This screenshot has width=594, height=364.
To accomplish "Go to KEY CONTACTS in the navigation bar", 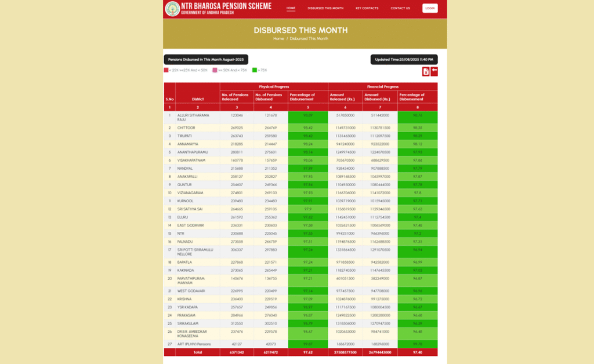I will (x=367, y=8).
